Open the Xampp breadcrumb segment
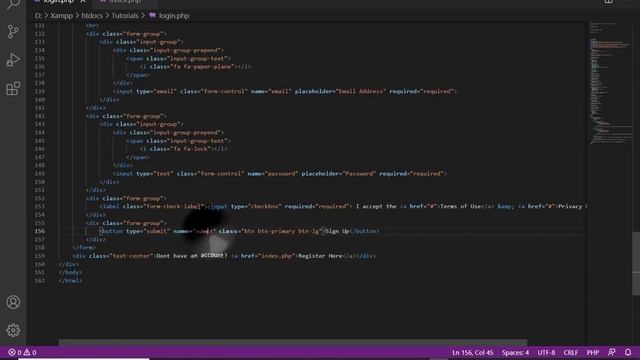Viewport: 640px width, 360px height. 61,16
